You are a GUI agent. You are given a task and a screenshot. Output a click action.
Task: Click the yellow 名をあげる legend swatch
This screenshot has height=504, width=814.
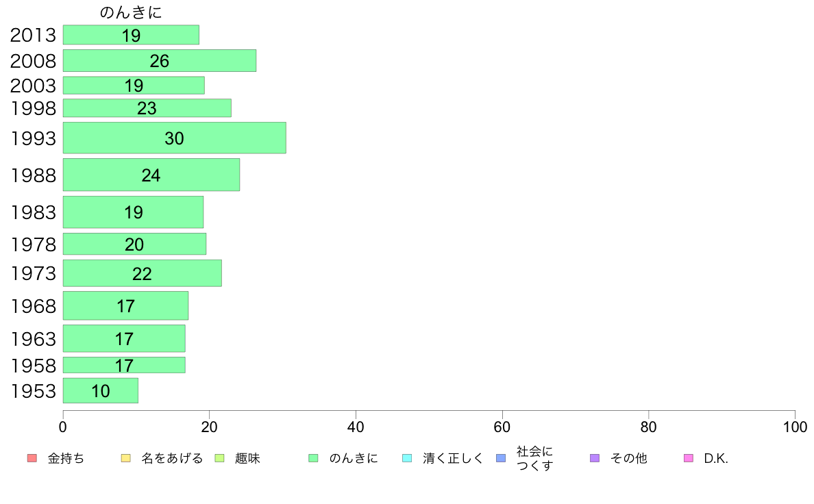pyautogui.click(x=125, y=458)
